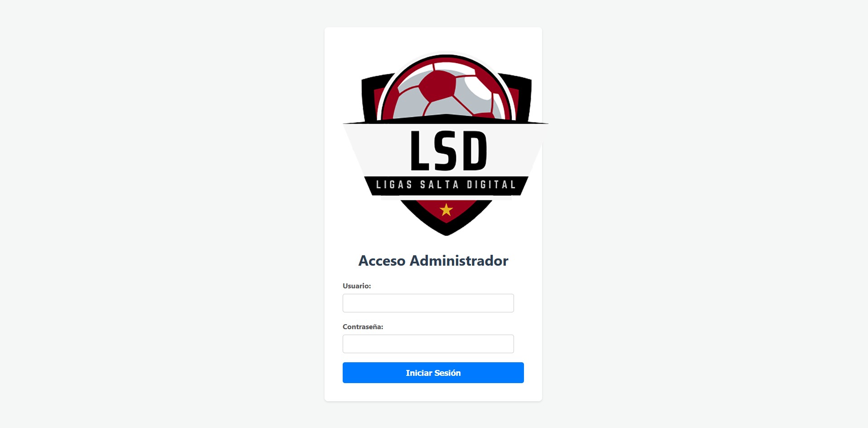Click the Acceso Administrador heading
This screenshot has width=868, height=428.
pos(433,261)
